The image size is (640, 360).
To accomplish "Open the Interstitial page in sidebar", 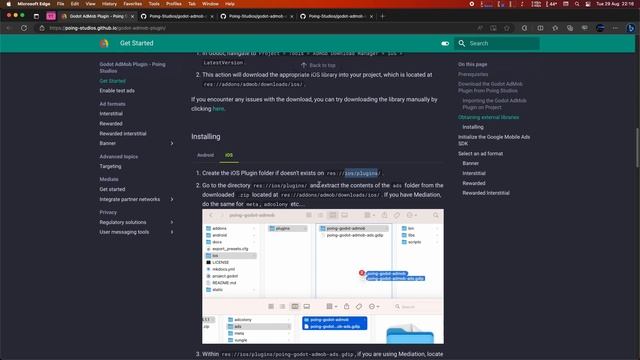I will (111, 114).
